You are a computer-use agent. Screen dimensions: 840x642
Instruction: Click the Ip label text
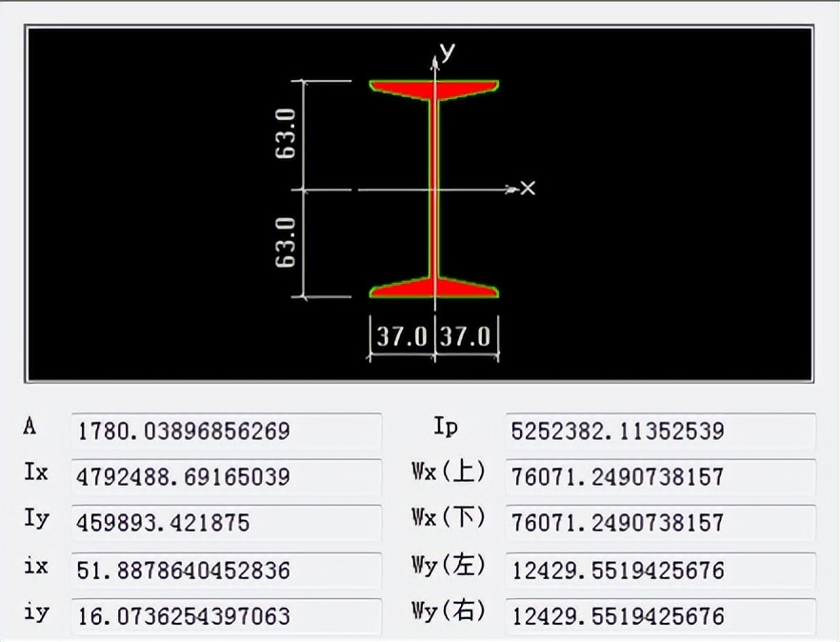tap(445, 428)
